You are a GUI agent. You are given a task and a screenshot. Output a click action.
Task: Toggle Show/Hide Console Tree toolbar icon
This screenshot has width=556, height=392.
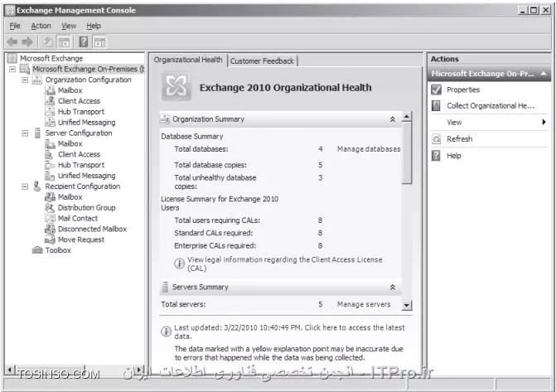[x=64, y=42]
